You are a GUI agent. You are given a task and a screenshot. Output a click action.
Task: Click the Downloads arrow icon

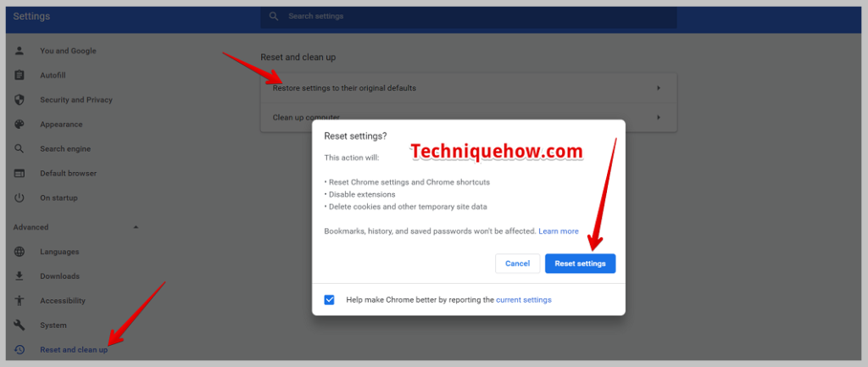19,276
